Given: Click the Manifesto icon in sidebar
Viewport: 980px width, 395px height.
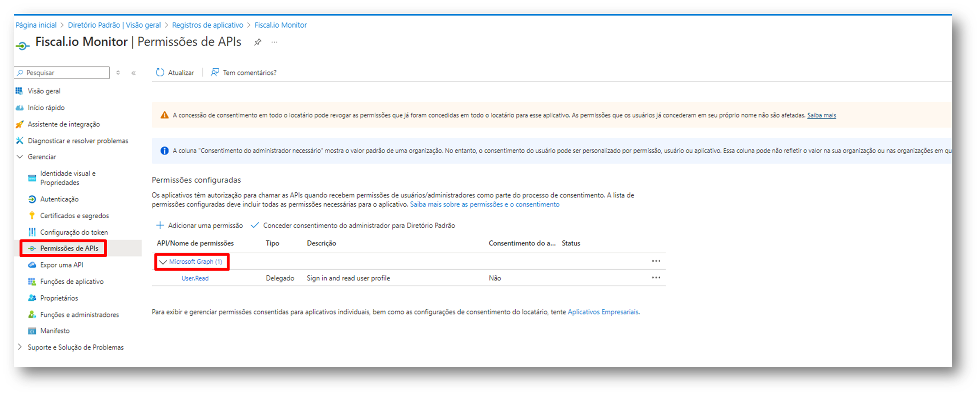Looking at the screenshot, I should [32, 331].
